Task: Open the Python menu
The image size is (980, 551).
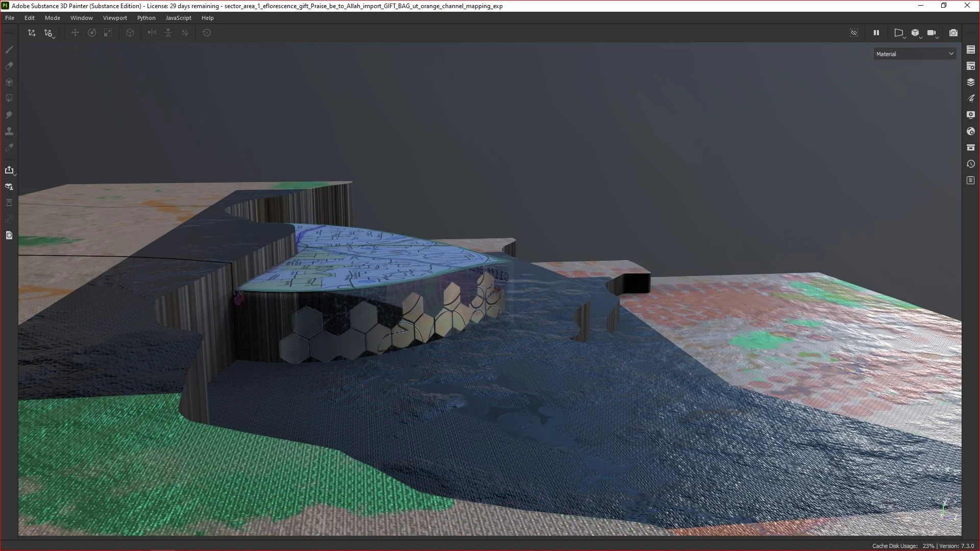Action: [x=146, y=18]
